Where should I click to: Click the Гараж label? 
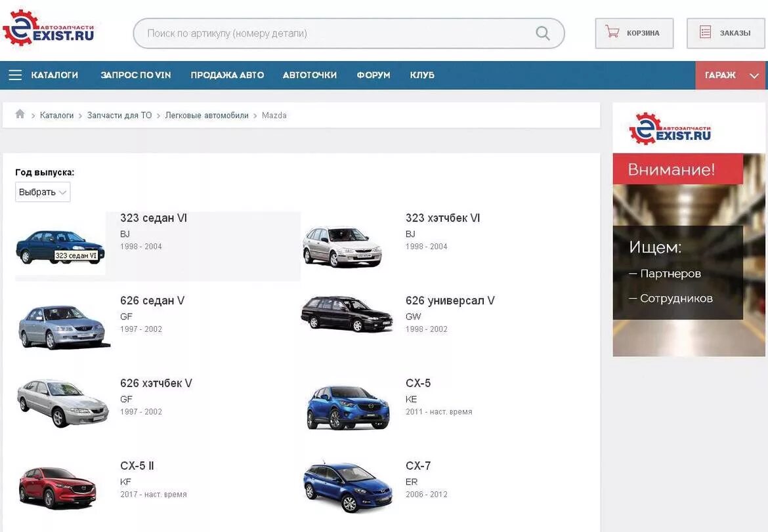[720, 75]
